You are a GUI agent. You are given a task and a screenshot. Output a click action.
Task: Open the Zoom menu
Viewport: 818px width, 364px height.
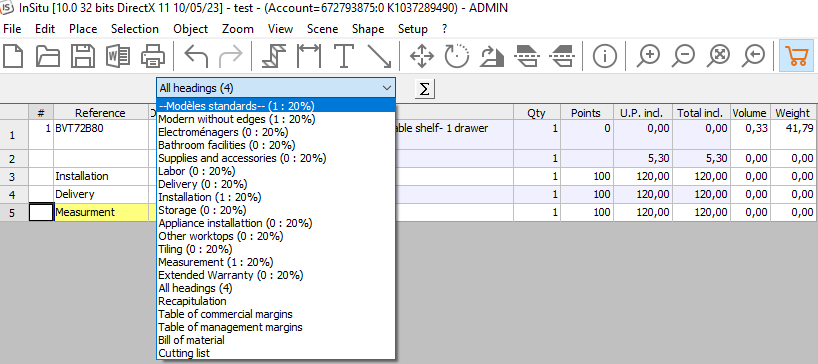pos(238,29)
